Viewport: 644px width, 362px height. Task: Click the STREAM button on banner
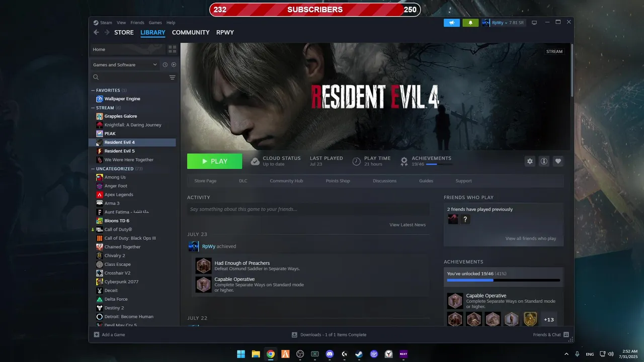point(554,51)
